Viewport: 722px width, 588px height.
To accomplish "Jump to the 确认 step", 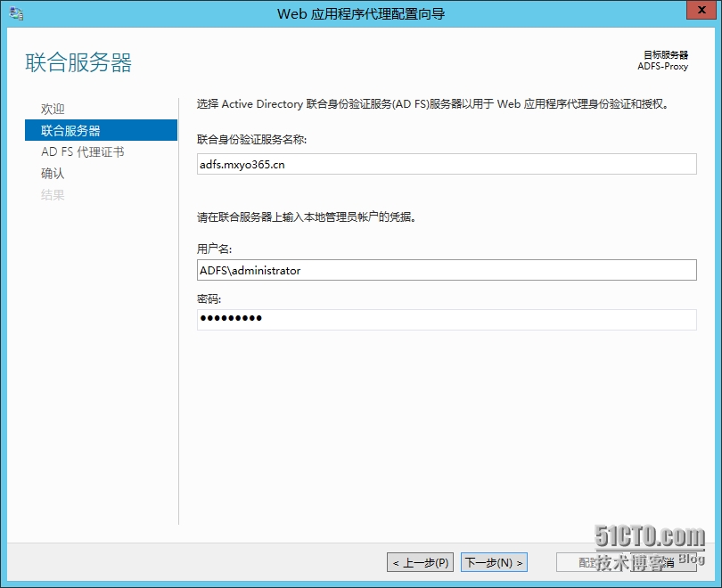I will click(x=53, y=173).
